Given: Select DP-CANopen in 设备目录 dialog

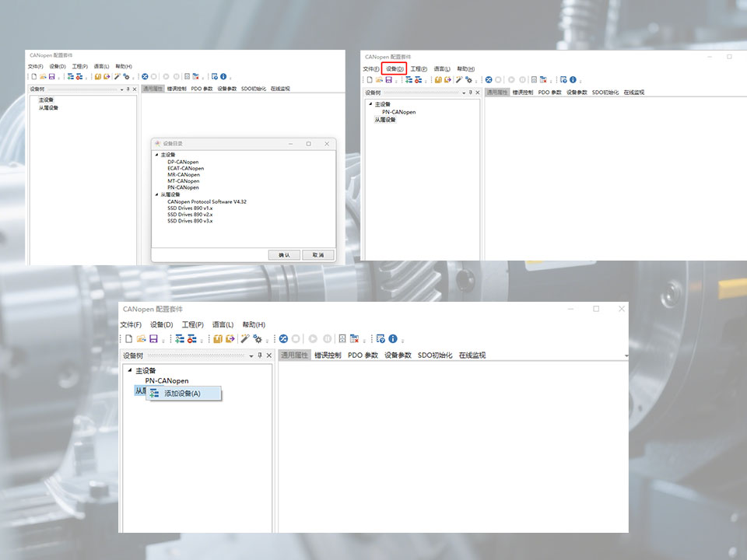Looking at the screenshot, I should 183,162.
